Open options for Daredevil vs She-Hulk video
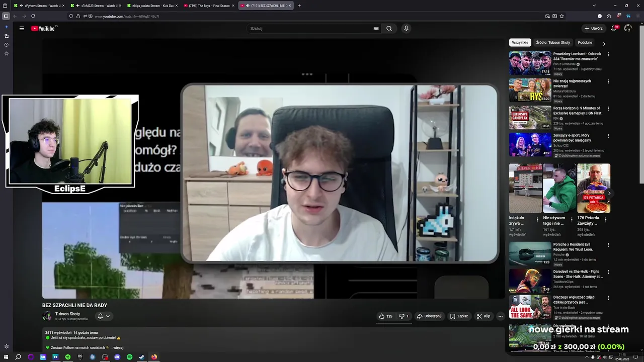644x362 pixels. 608,272
